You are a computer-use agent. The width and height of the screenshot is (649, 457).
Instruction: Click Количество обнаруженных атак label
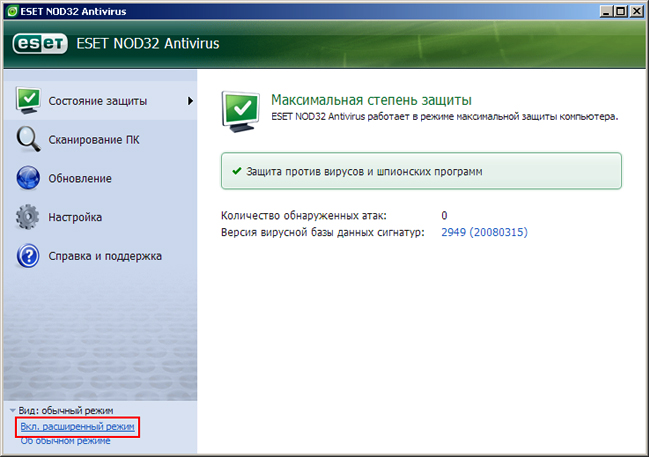coord(303,216)
